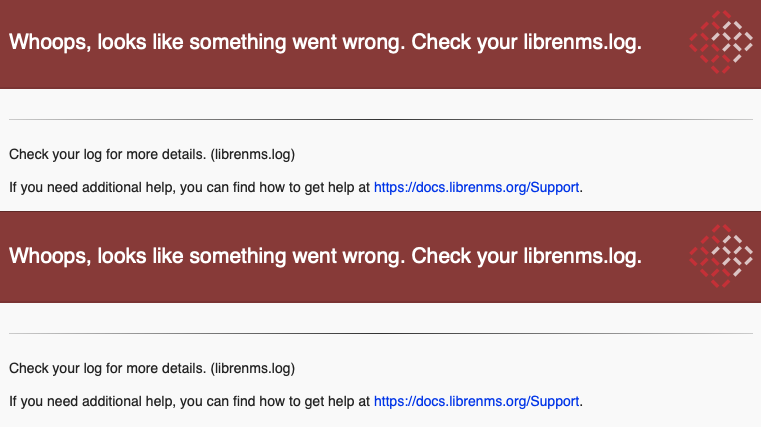Select the second 'Whoops, looks like something went wrong' heading
The height and width of the screenshot is (427, 761).
tap(325, 257)
